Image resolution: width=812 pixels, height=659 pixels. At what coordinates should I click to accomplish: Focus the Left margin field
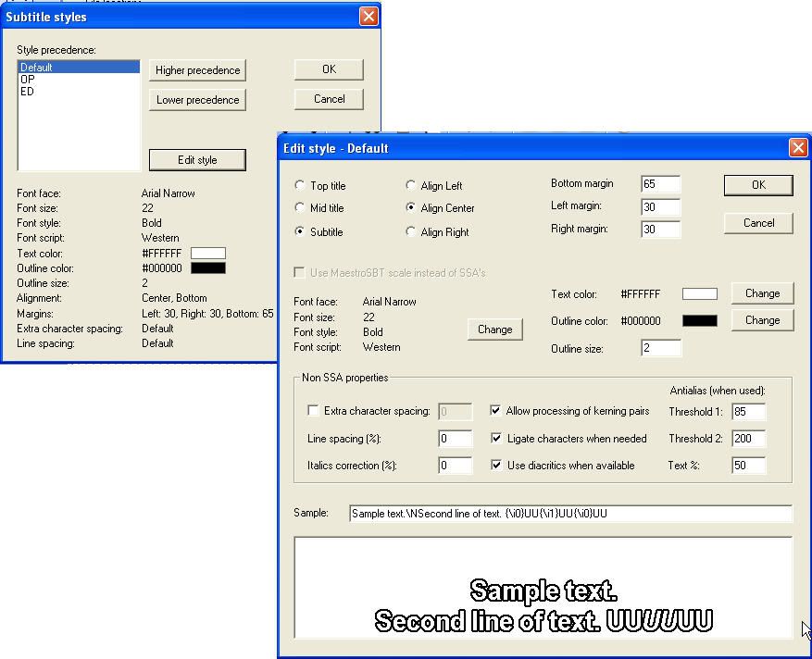coord(660,207)
